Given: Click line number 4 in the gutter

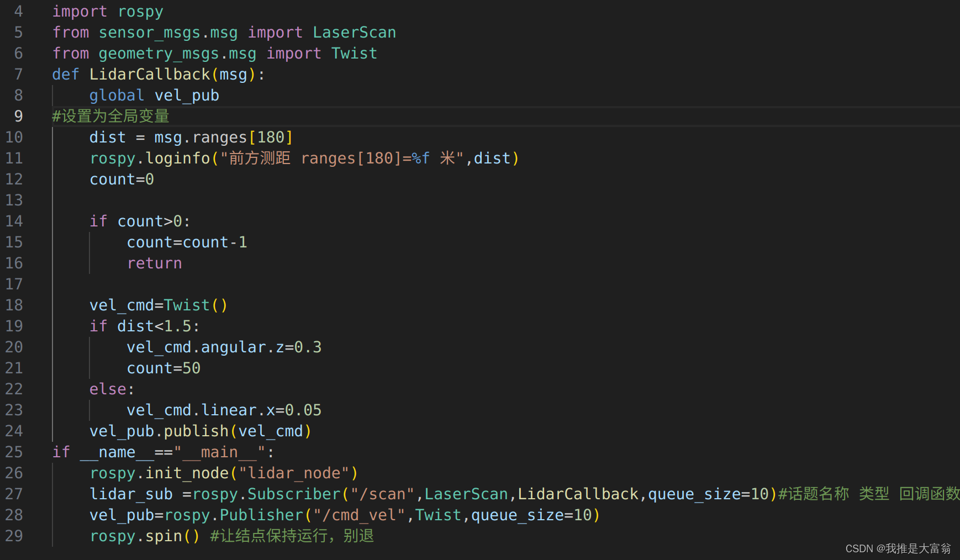Looking at the screenshot, I should pyautogui.click(x=18, y=12).
